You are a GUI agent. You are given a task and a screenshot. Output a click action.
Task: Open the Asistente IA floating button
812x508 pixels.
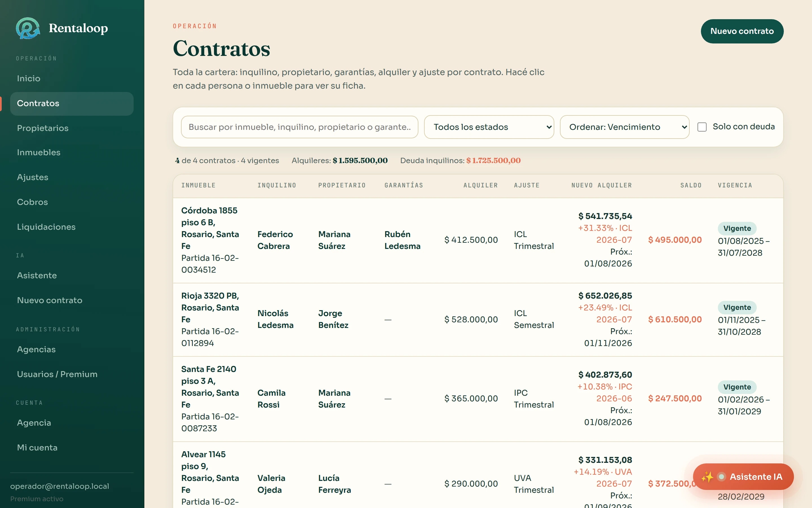point(743,477)
